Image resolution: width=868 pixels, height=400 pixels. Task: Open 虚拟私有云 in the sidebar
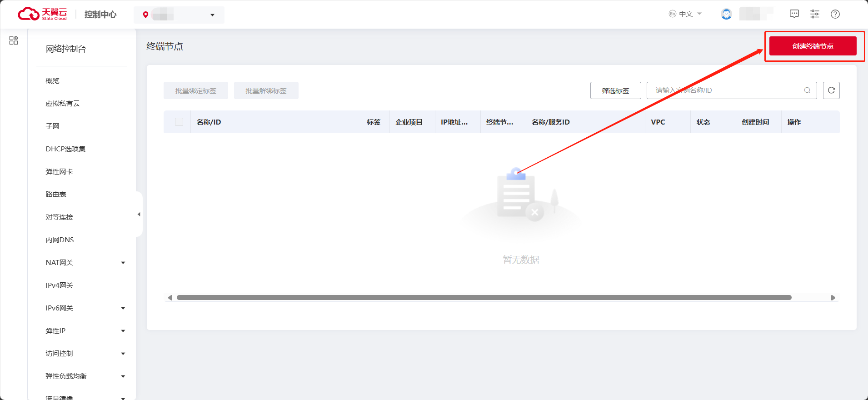[63, 103]
